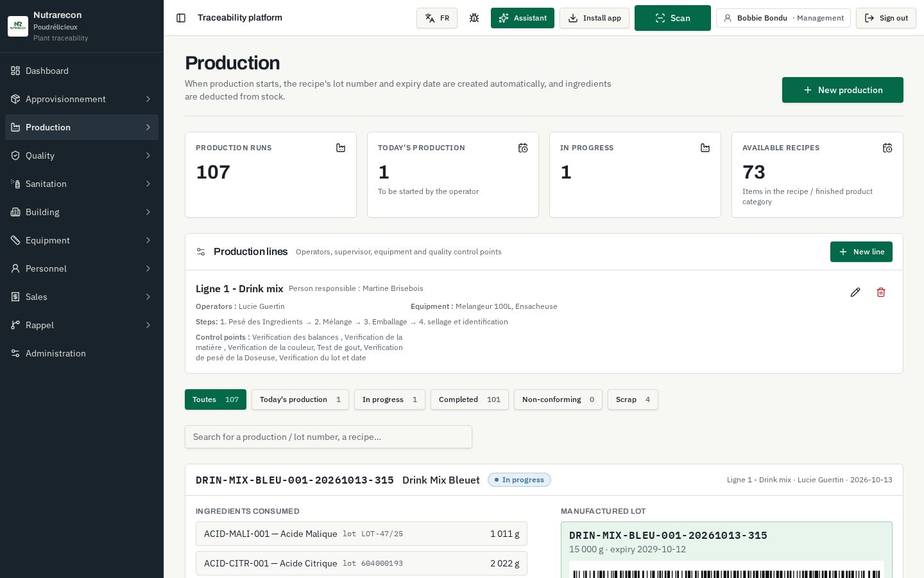Open the Scan button
924x578 pixels.
(672, 18)
